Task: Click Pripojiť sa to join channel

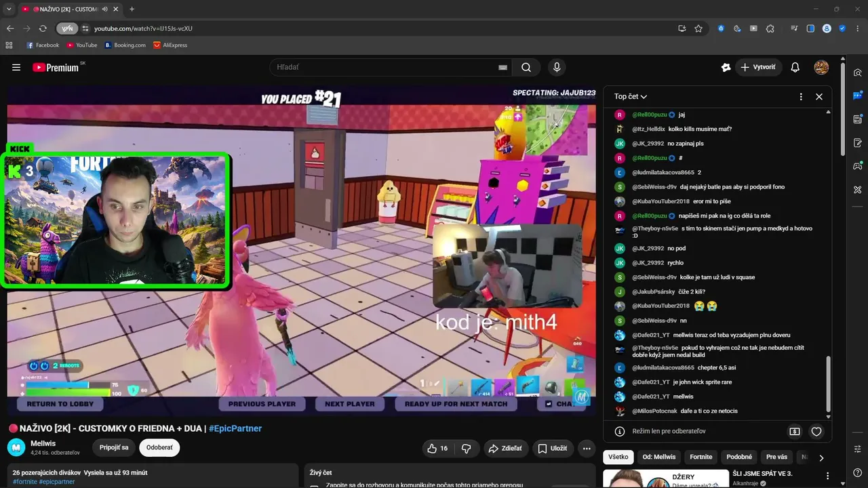Action: point(114,448)
